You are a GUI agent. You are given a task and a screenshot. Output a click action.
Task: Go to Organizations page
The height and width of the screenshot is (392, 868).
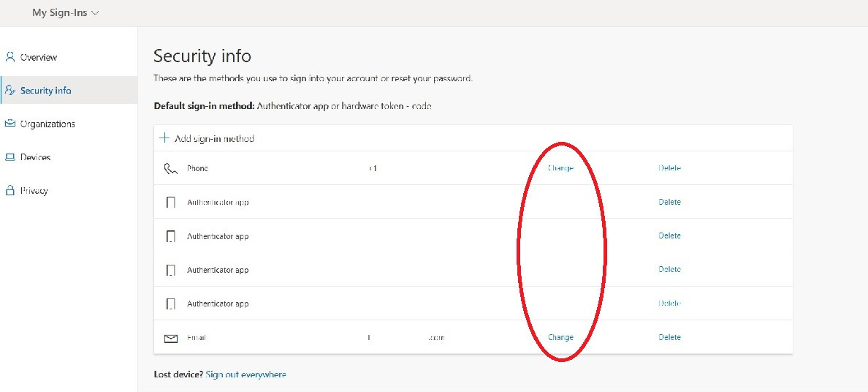[47, 124]
